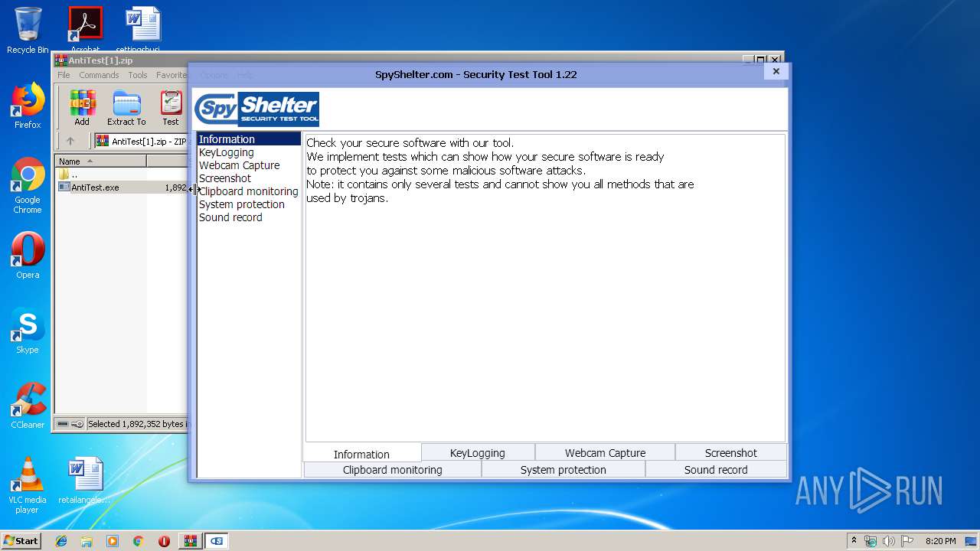The height and width of the screenshot is (551, 980).
Task: Click the SpyShelter taskbar button
Action: (217, 541)
